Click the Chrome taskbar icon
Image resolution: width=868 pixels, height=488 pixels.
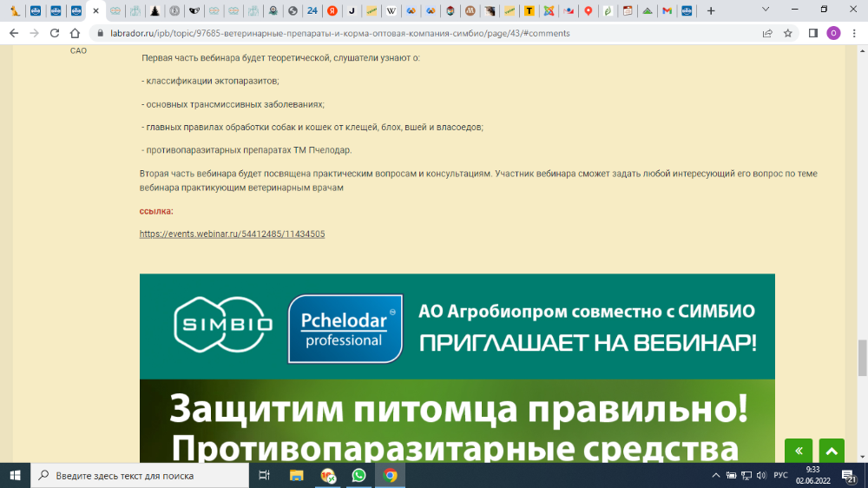(391, 475)
